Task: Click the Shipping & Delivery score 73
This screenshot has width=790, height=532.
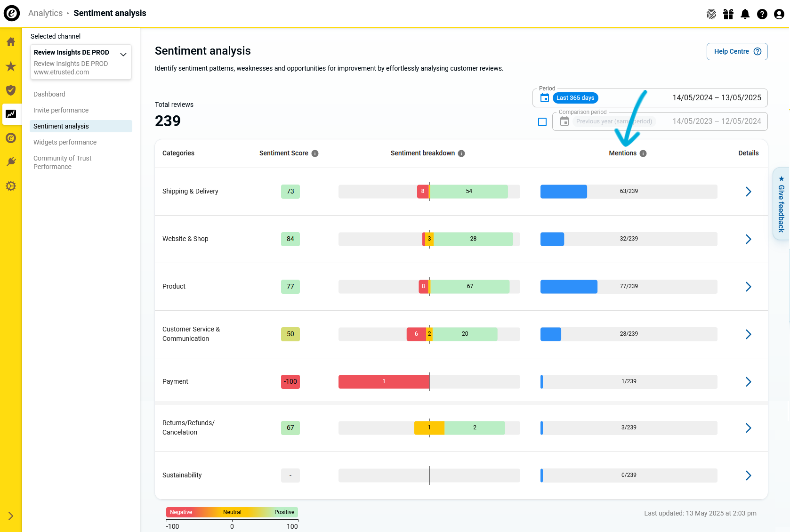Action: click(x=290, y=192)
